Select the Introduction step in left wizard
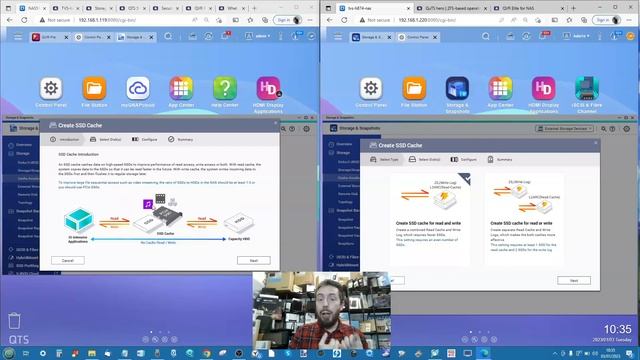 64,140
